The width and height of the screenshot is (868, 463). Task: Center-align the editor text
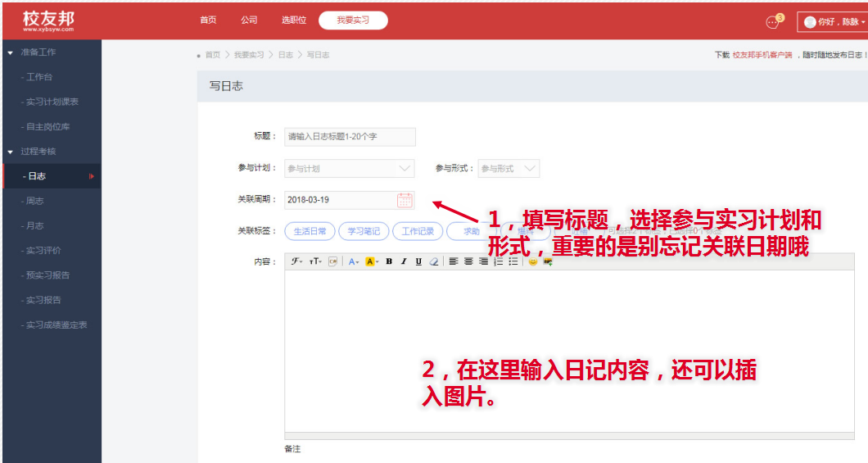(468, 261)
